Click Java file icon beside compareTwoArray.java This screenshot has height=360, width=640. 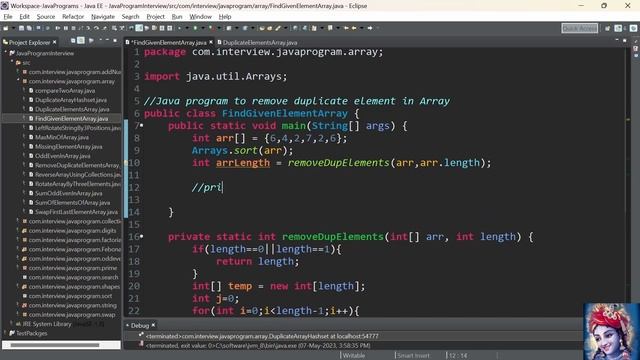tap(31, 91)
